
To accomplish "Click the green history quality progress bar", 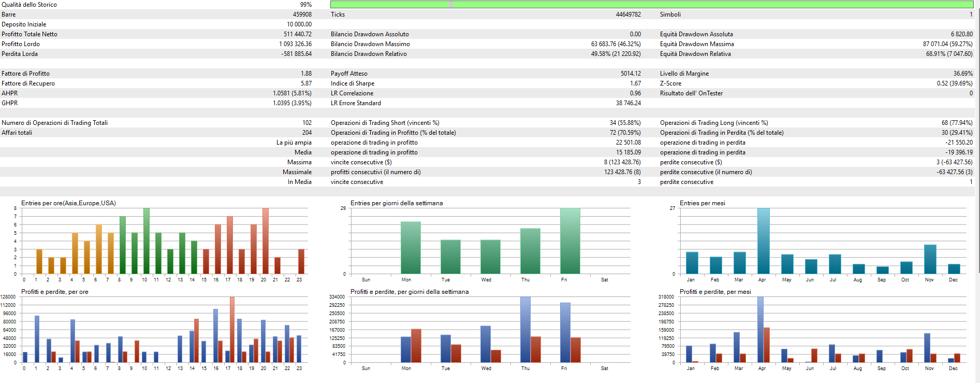I will pyautogui.click(x=652, y=4).
